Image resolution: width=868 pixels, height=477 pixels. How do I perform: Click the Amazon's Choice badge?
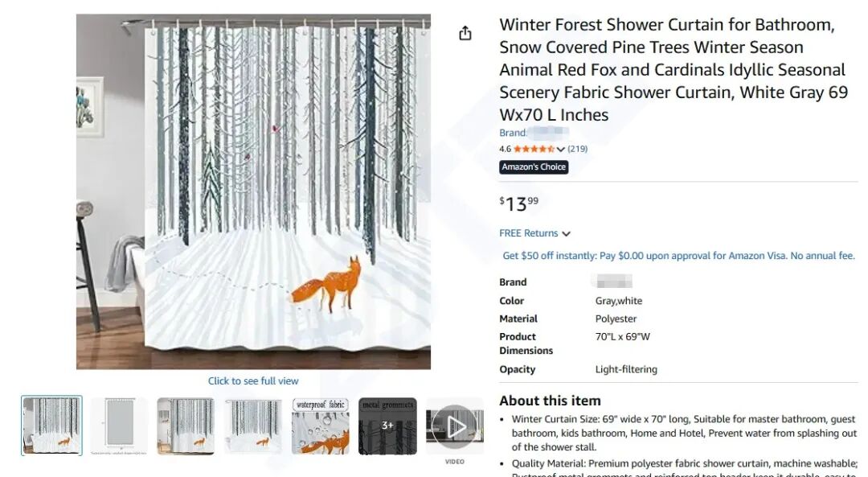(x=534, y=167)
